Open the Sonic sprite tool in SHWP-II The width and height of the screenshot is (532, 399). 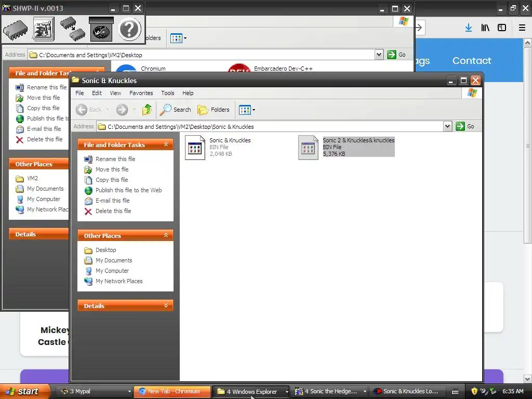(x=44, y=29)
